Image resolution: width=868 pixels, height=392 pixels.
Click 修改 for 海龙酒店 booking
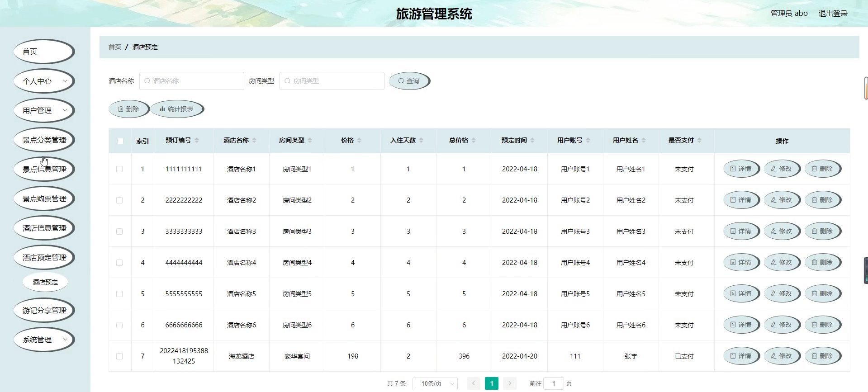pyautogui.click(x=782, y=356)
